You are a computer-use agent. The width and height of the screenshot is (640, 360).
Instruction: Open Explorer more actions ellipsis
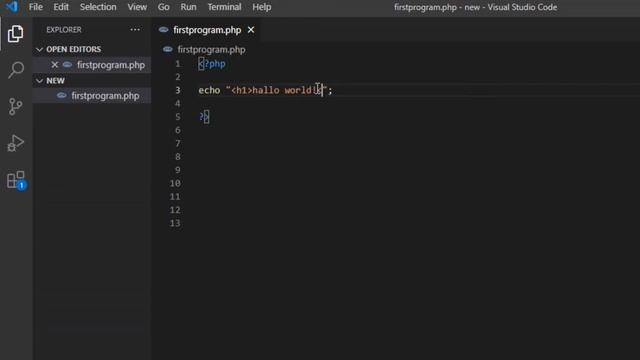pyautogui.click(x=135, y=30)
